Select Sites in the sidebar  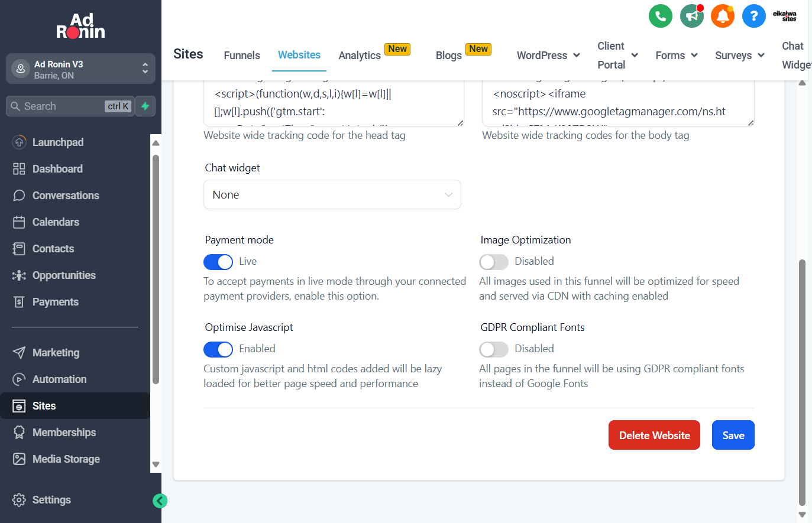click(75, 406)
